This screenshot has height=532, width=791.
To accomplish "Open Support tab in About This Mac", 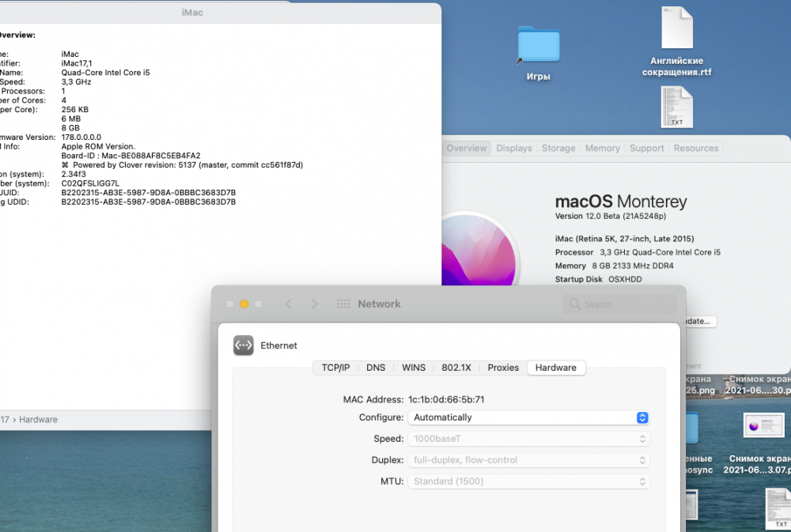I will click(x=647, y=149).
